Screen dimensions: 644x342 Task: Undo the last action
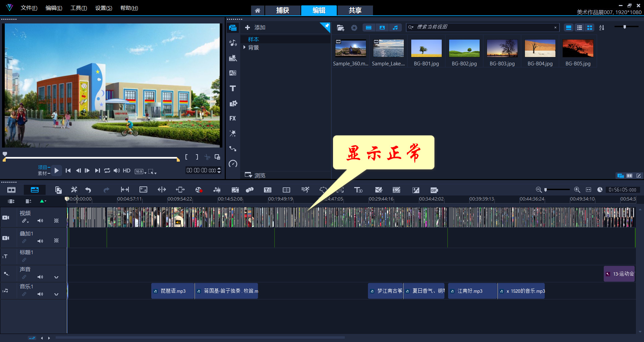click(x=88, y=190)
